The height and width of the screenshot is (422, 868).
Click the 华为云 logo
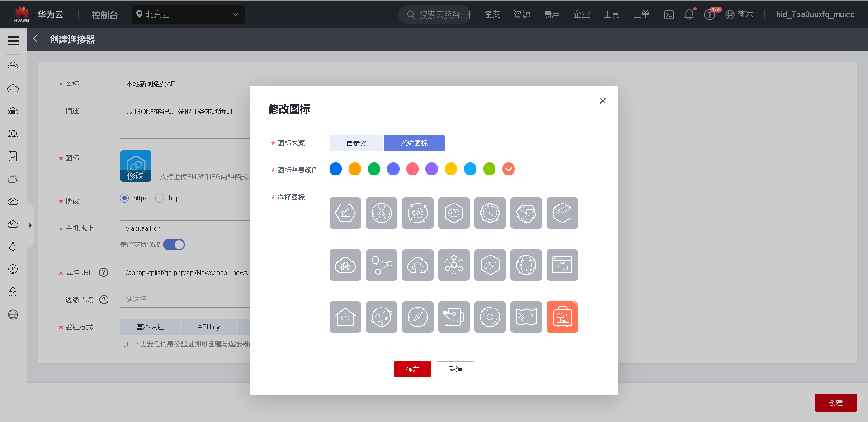pyautogui.click(x=38, y=14)
